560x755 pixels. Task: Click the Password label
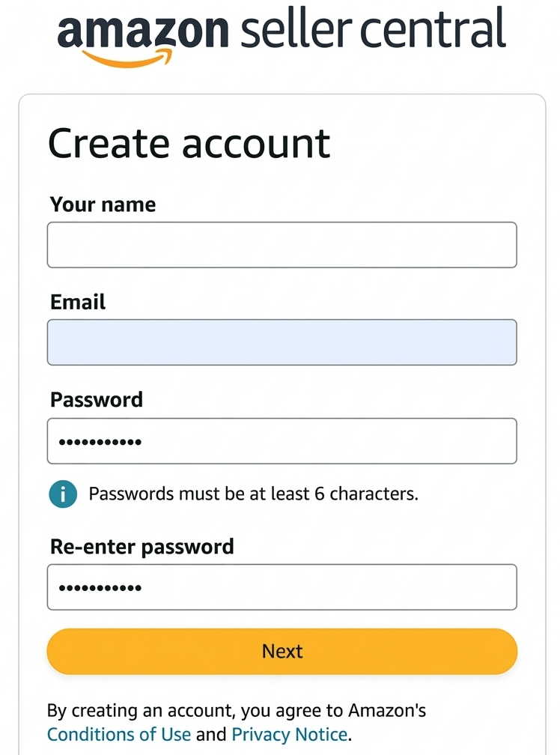tap(96, 400)
